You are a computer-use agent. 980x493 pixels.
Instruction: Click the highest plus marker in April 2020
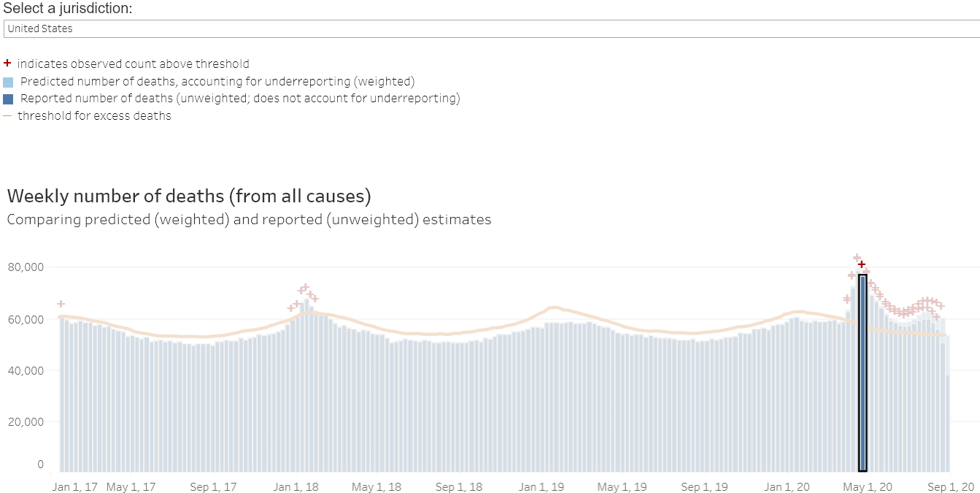coord(857,258)
